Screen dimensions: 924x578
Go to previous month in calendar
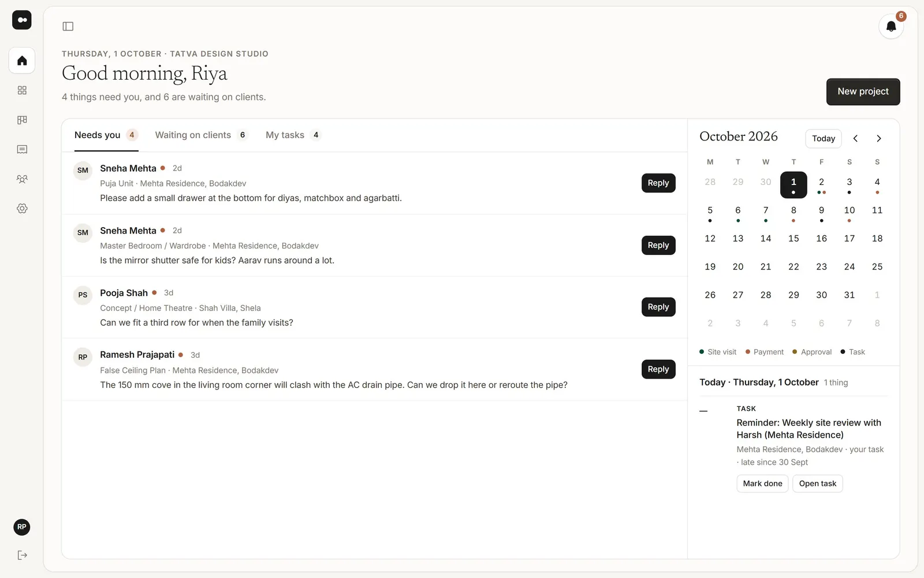point(855,139)
